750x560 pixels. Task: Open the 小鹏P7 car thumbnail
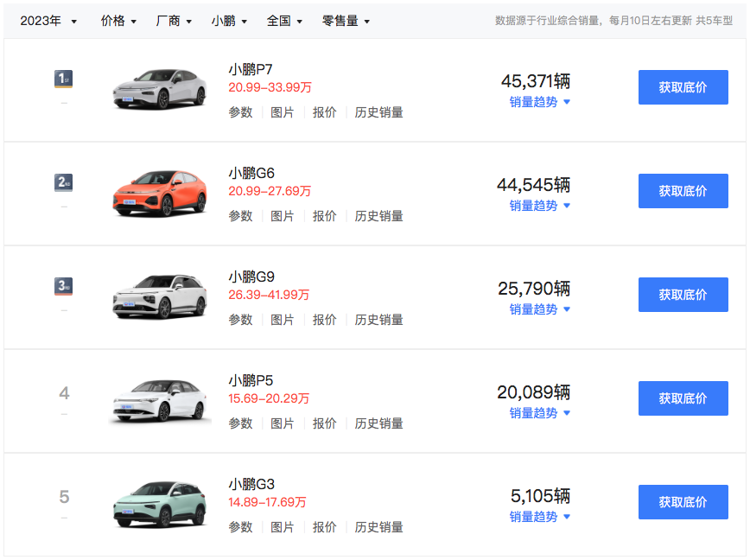[x=160, y=88]
